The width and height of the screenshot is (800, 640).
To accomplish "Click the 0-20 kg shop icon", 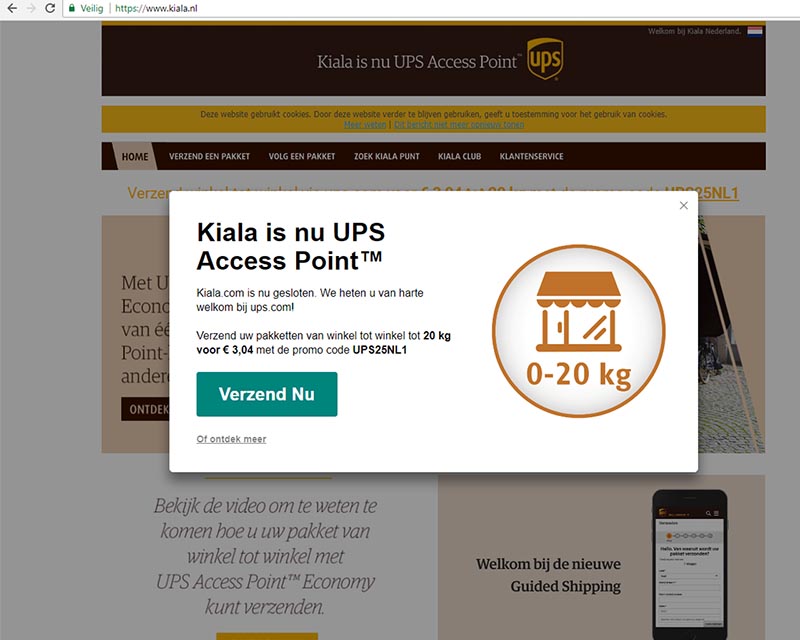I will tap(579, 331).
